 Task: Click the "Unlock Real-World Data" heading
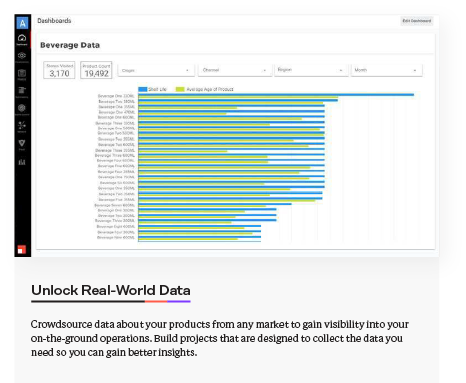(x=111, y=290)
